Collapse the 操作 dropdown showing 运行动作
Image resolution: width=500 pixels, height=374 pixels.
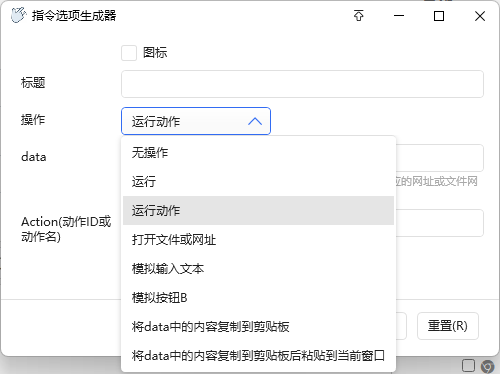point(196,121)
